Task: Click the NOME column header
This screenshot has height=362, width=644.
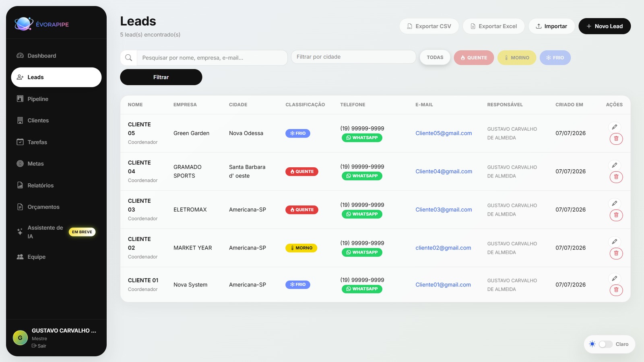Action: [x=135, y=105]
